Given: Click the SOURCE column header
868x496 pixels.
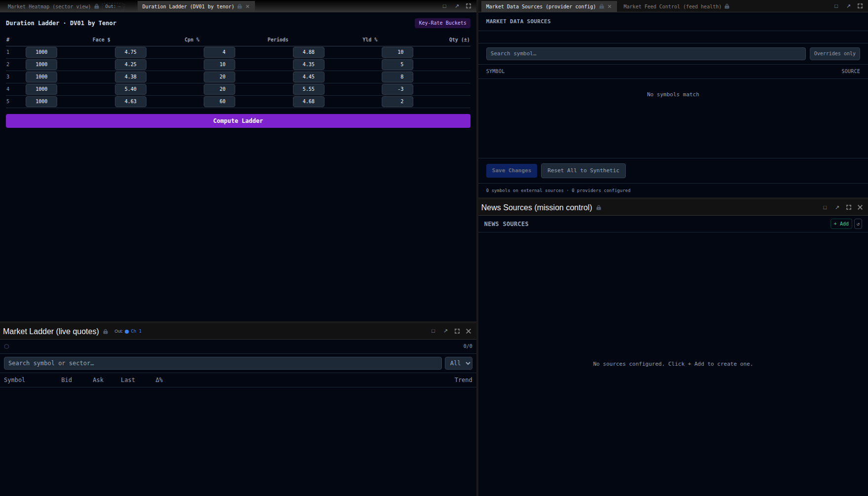Looking at the screenshot, I should pyautogui.click(x=850, y=72).
